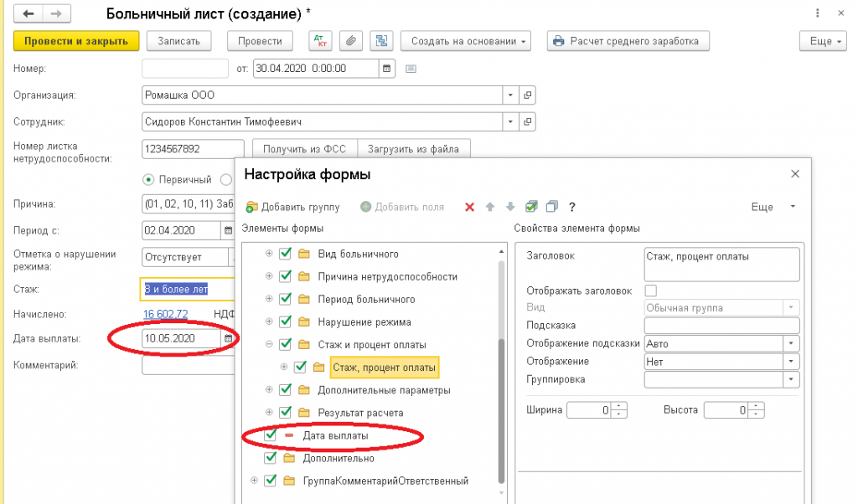Viewport: 858px width, 504px height.
Task: Click Расчет среднего заработка button
Action: click(x=628, y=41)
